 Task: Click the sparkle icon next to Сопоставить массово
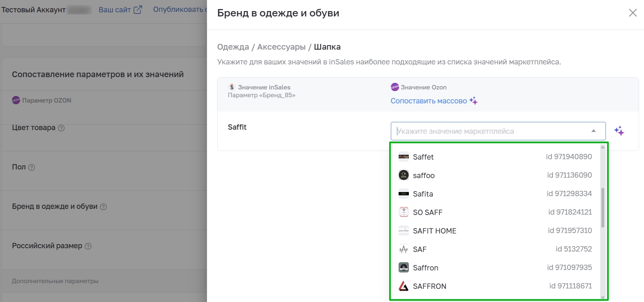tap(474, 101)
